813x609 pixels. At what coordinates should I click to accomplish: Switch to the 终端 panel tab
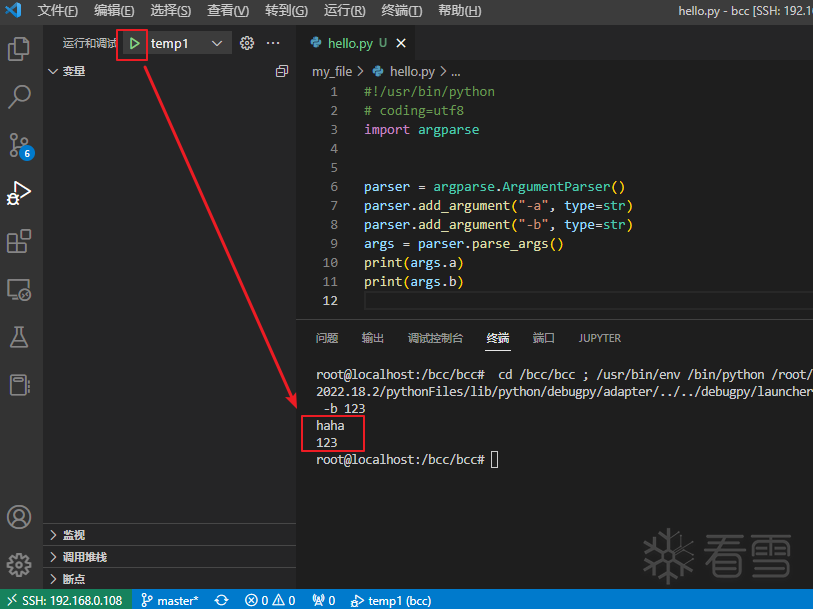(x=498, y=338)
